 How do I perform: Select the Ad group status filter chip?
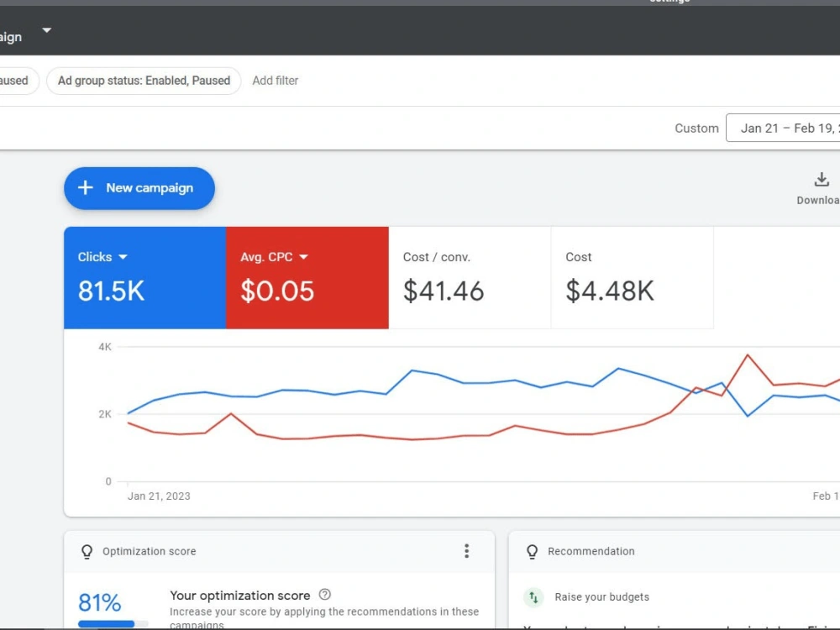coord(144,81)
